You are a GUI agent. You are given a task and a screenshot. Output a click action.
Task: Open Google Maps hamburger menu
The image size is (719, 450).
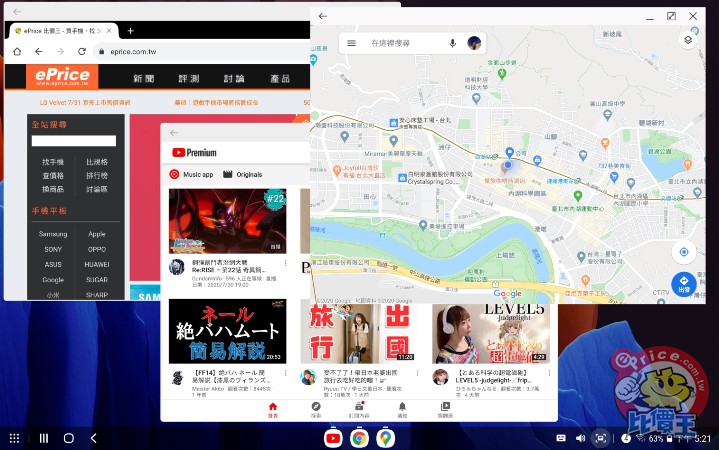[x=351, y=43]
